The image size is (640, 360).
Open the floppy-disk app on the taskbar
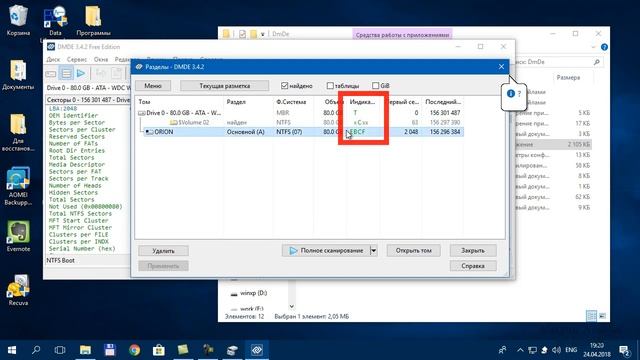click(109, 350)
